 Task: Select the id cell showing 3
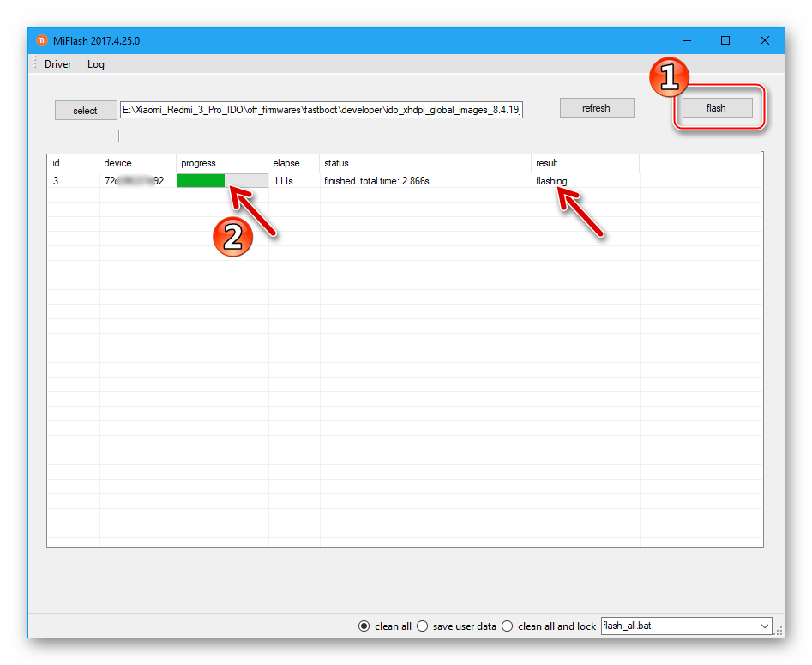click(56, 181)
